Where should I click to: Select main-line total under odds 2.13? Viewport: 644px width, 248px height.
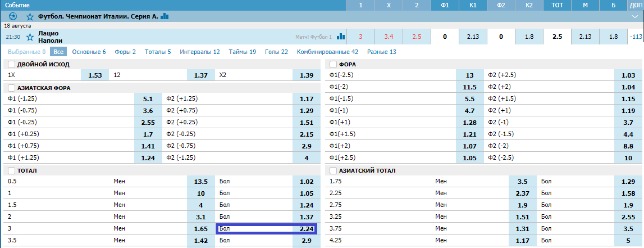click(x=585, y=37)
